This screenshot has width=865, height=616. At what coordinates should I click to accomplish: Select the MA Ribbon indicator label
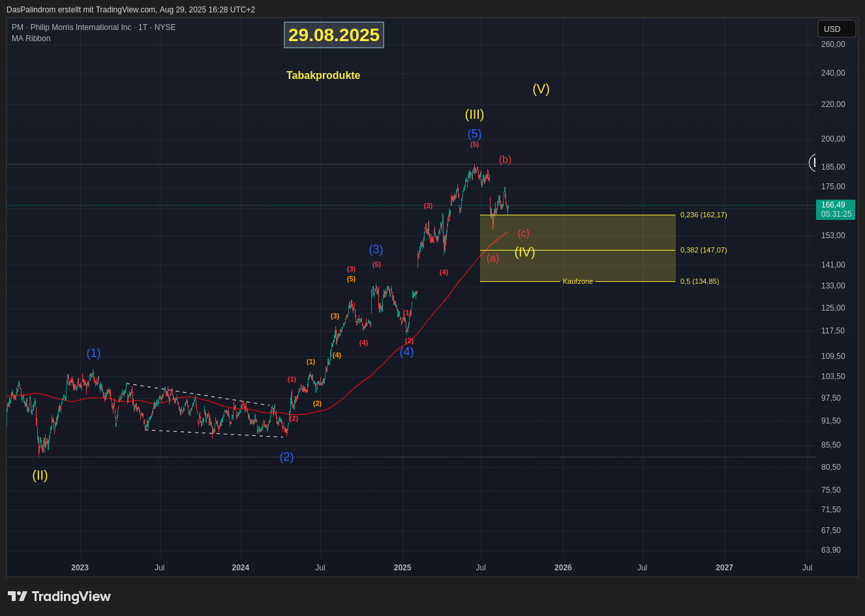pos(31,38)
